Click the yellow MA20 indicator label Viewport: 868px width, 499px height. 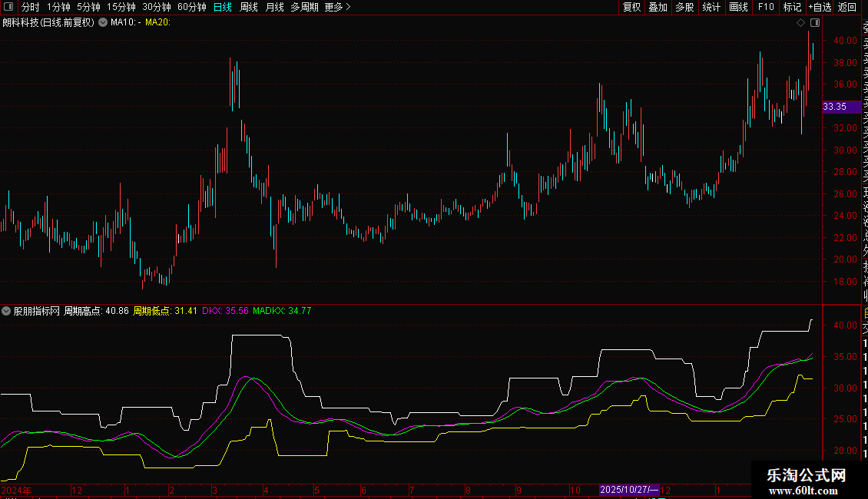tap(157, 22)
